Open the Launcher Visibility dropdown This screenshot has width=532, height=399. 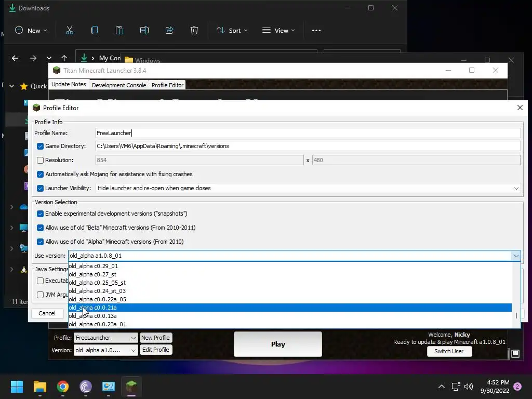[x=308, y=188]
